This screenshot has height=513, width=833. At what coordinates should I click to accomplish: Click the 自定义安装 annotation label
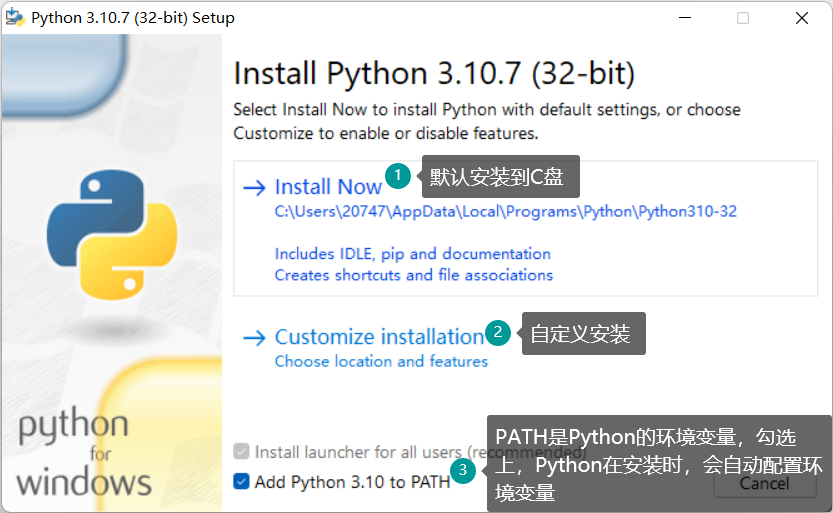click(582, 334)
